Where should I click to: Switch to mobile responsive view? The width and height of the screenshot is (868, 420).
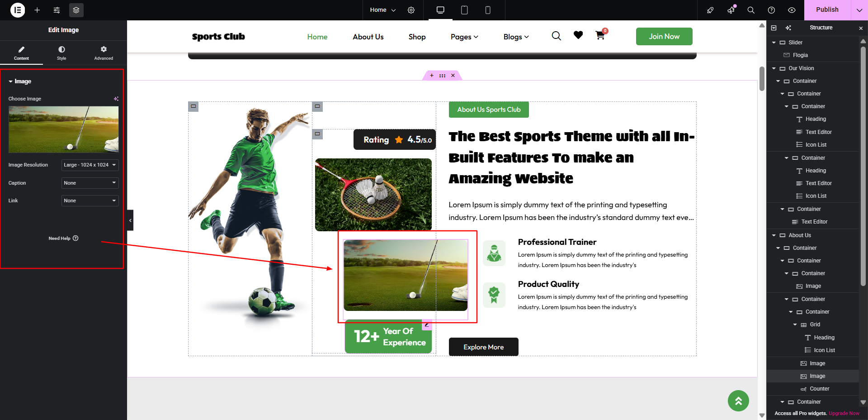(488, 10)
